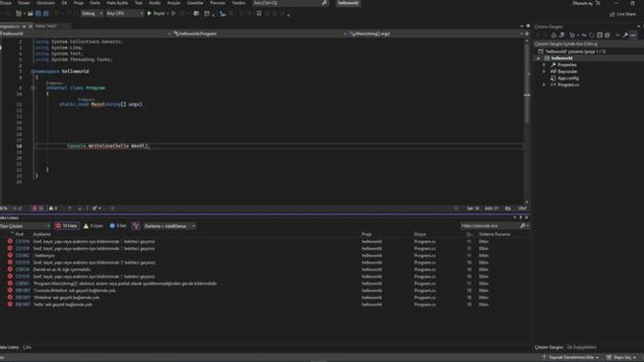Click the pin icon on the Program.cs tab
Image resolution: width=644 pixels, height=362 pixels.
24,26
